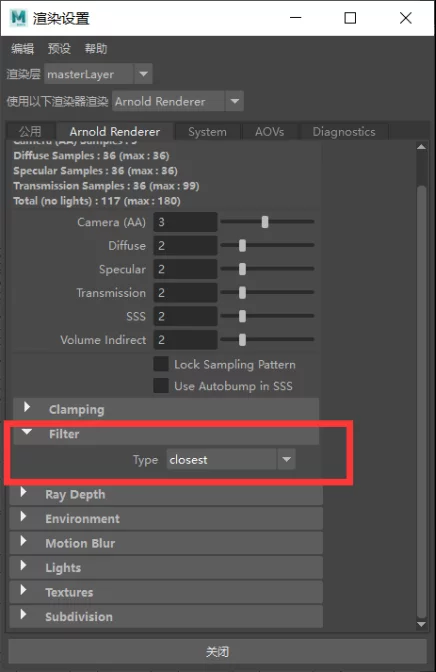Collapse the Filter section
Viewport: 436px width, 672px height.
(166, 434)
